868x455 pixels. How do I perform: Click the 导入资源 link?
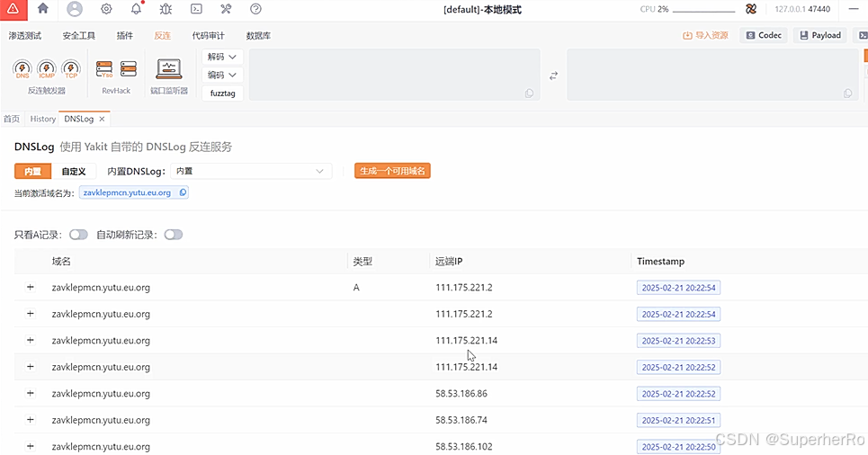point(705,35)
